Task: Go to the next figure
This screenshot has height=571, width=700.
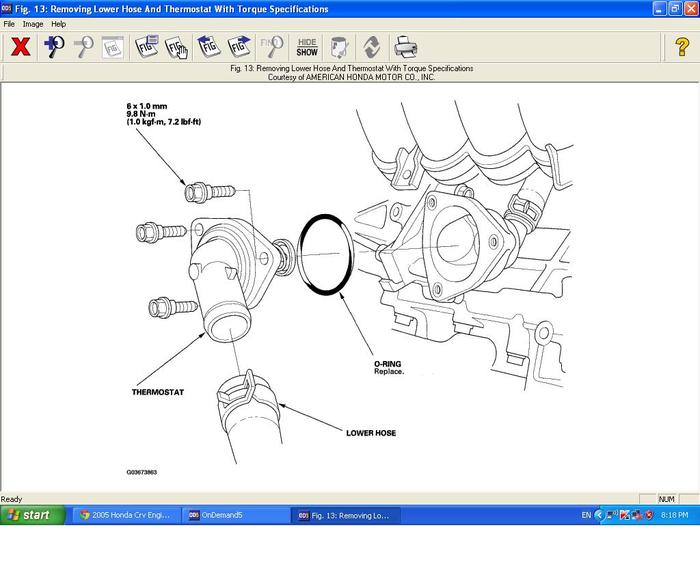Action: pyautogui.click(x=239, y=47)
